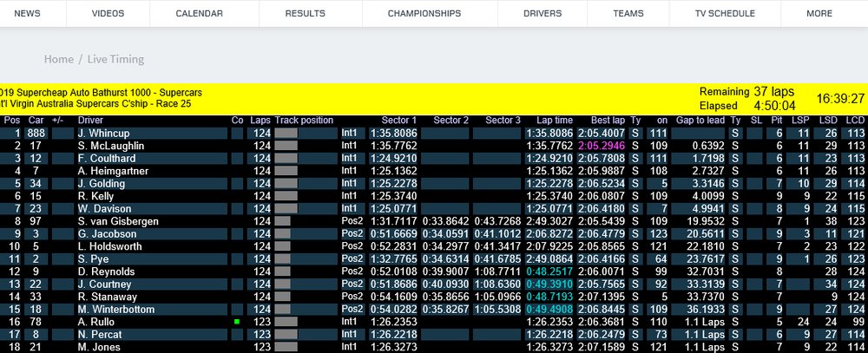View the TV SCHEDULE page
The width and height of the screenshot is (868, 353).
[725, 14]
